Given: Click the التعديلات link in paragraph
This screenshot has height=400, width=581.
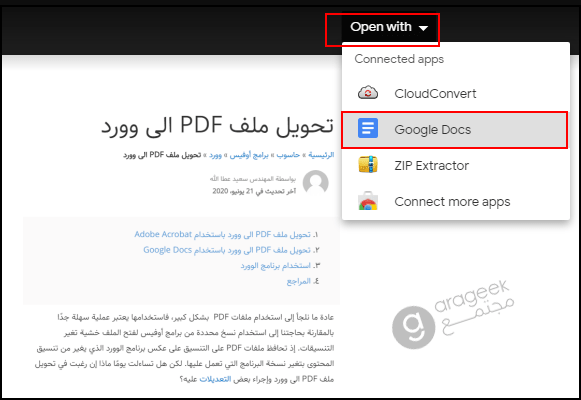Looking at the screenshot, I should [x=215, y=379].
